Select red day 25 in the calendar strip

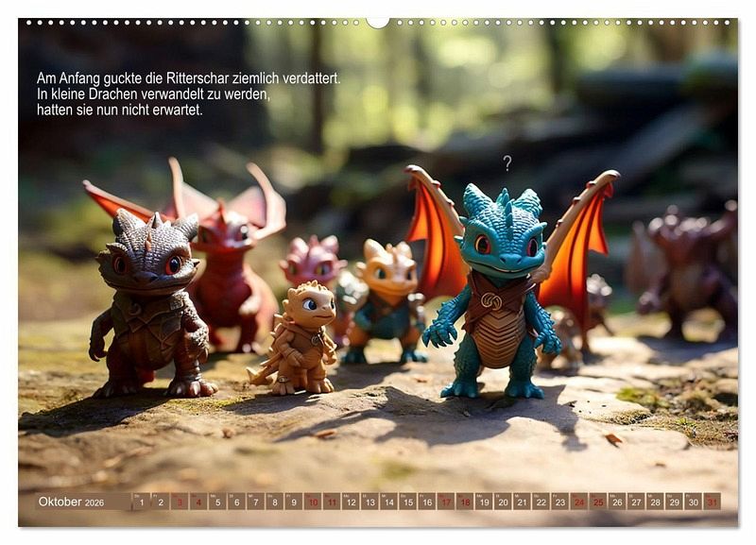[598, 502]
